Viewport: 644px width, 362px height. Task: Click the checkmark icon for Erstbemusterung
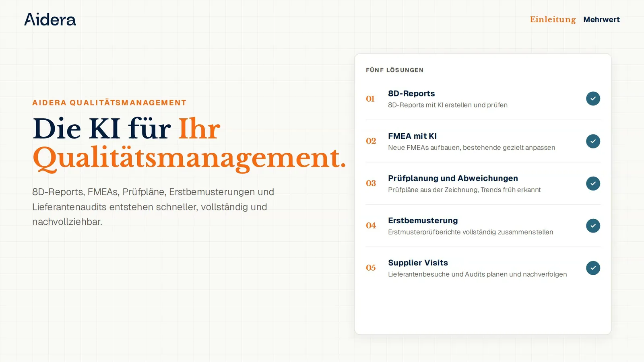[x=593, y=226]
